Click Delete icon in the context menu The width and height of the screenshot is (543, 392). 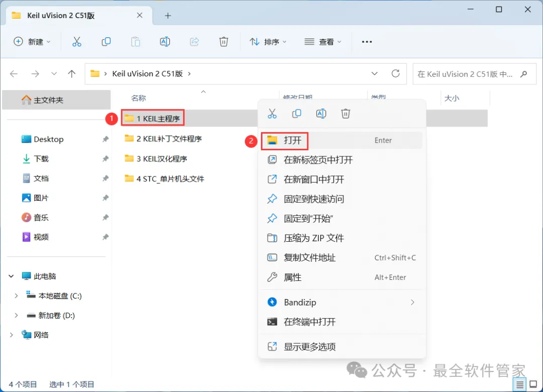pyautogui.click(x=345, y=114)
